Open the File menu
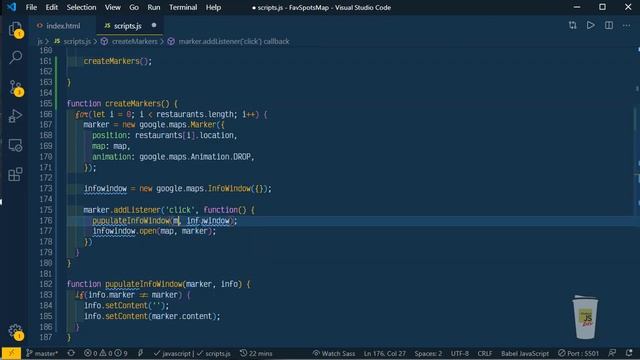 point(31,7)
